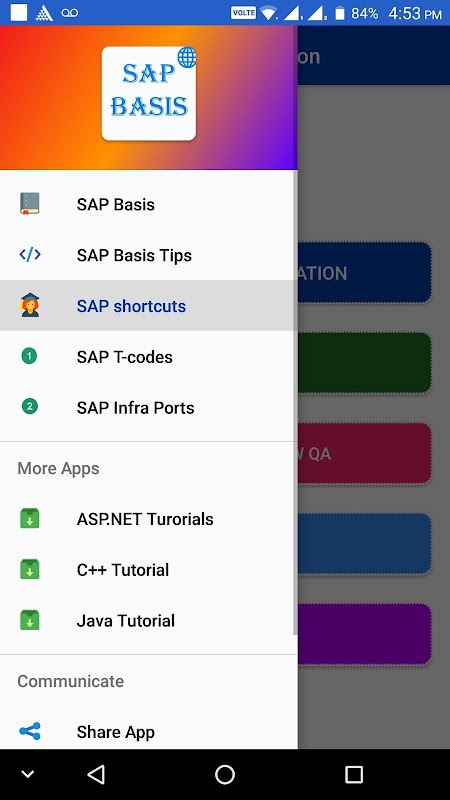
Task: Tap the SAP BASIS logo image
Action: 149,93
